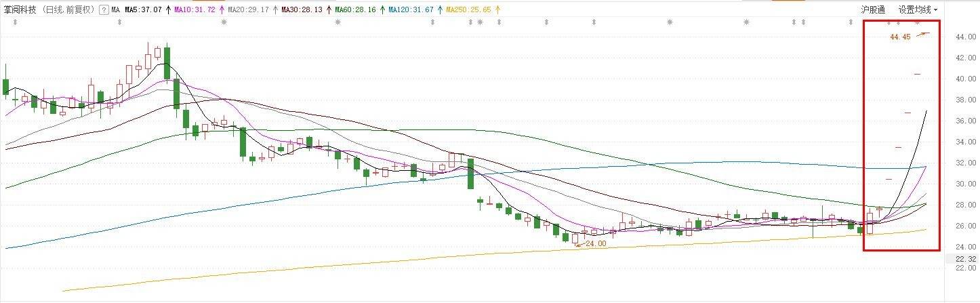This screenshot has height=303, width=980.
Task: Open the 沪股通 link
Action: pos(872,10)
